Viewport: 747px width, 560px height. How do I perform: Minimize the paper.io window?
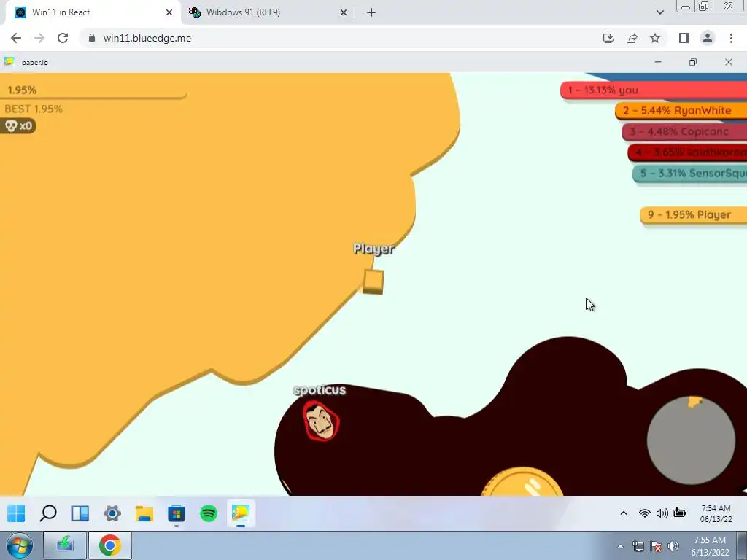click(658, 63)
